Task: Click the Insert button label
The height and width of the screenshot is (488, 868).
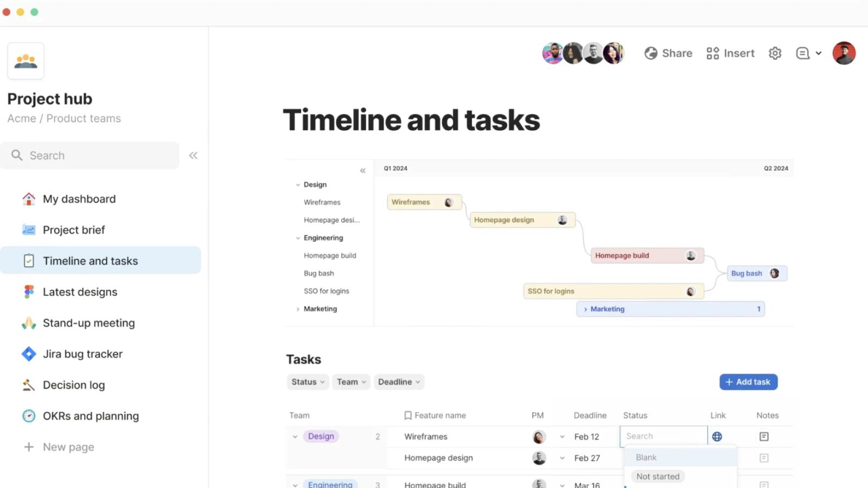Action: click(739, 53)
